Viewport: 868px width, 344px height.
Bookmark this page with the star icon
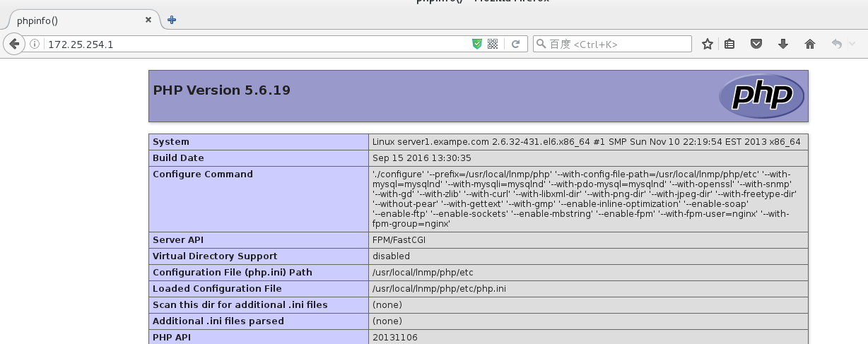pos(707,44)
